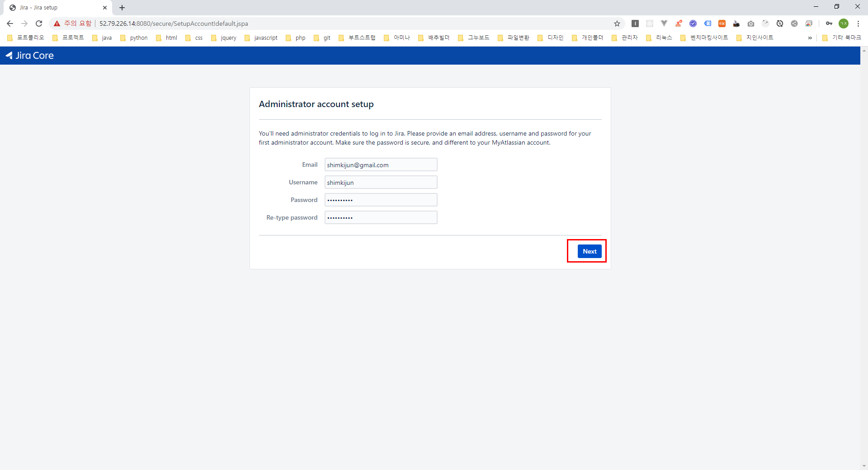Image resolution: width=868 pixels, height=470 pixels.
Task: Open the html bookmark folder
Action: (x=167, y=38)
